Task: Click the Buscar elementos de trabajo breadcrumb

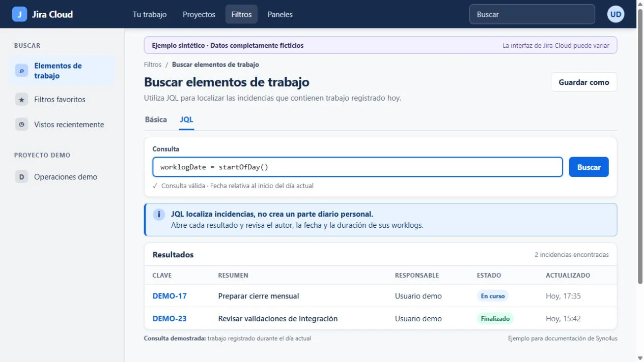Action: (x=215, y=65)
